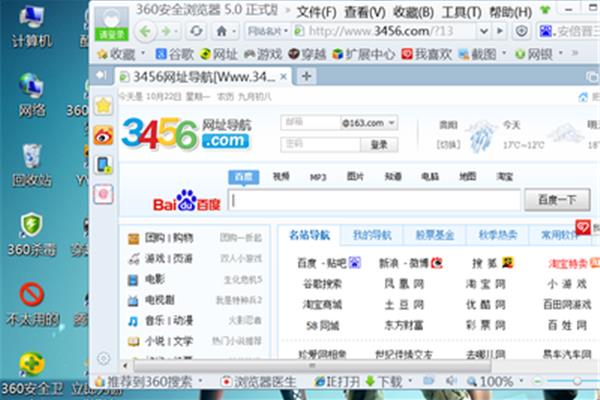The height and width of the screenshot is (400, 600).
Task: Select the 秋季热卖 tab
Action: click(497, 235)
